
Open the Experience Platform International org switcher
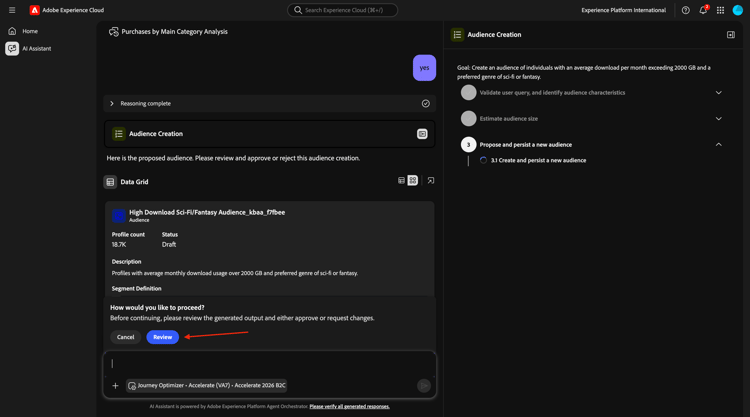point(623,10)
